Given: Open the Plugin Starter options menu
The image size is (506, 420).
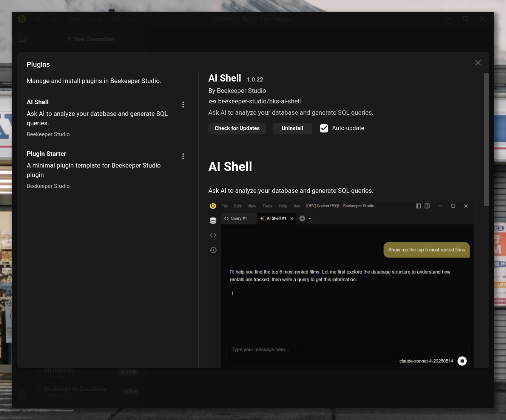Looking at the screenshot, I should pos(183,156).
